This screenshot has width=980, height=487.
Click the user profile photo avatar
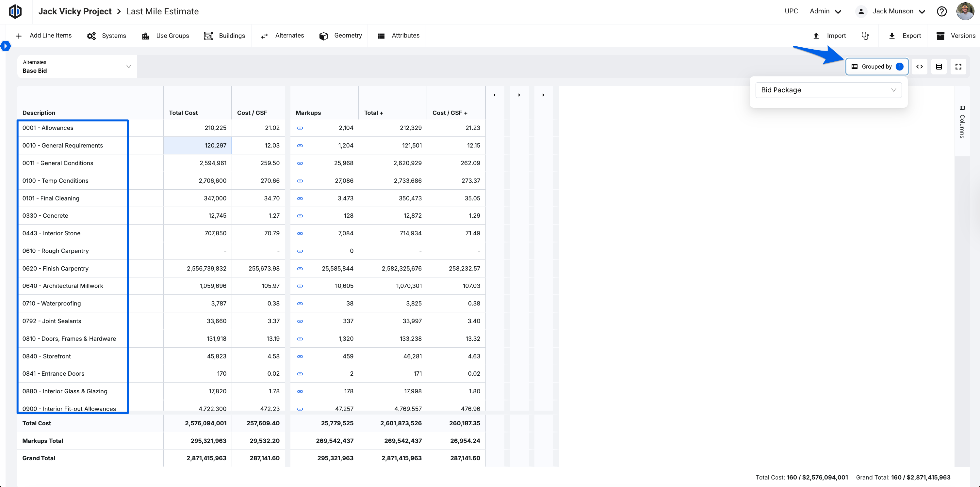(965, 11)
